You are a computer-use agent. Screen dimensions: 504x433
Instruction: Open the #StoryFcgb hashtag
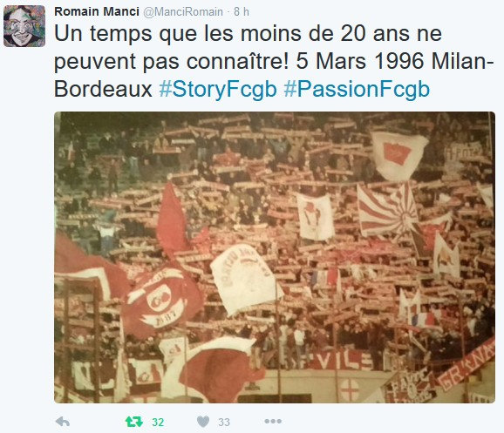pos(218,89)
